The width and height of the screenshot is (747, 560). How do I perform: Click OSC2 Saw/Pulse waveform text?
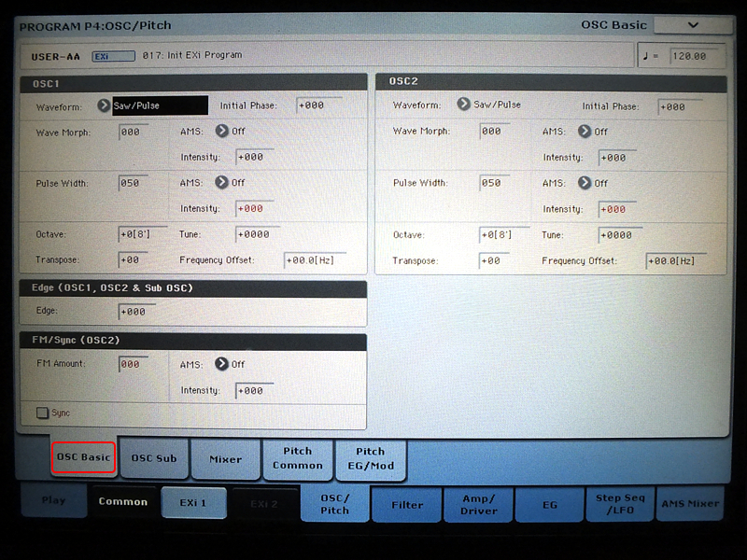click(497, 105)
